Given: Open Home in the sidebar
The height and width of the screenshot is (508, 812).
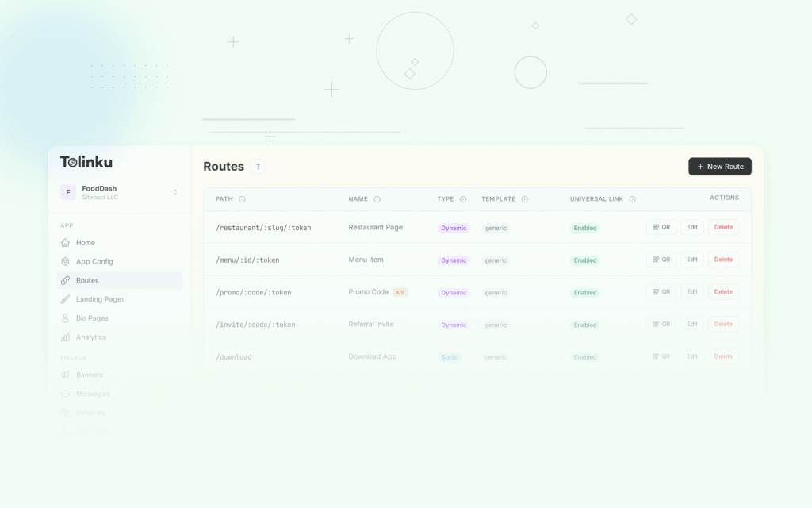Looking at the screenshot, I should click(120, 243).
